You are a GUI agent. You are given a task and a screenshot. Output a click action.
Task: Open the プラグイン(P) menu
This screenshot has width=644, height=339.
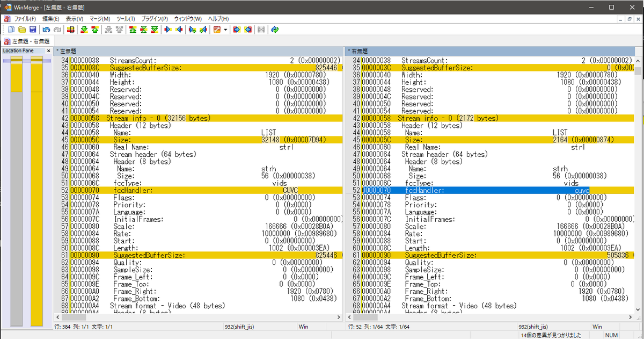pyautogui.click(x=155, y=19)
